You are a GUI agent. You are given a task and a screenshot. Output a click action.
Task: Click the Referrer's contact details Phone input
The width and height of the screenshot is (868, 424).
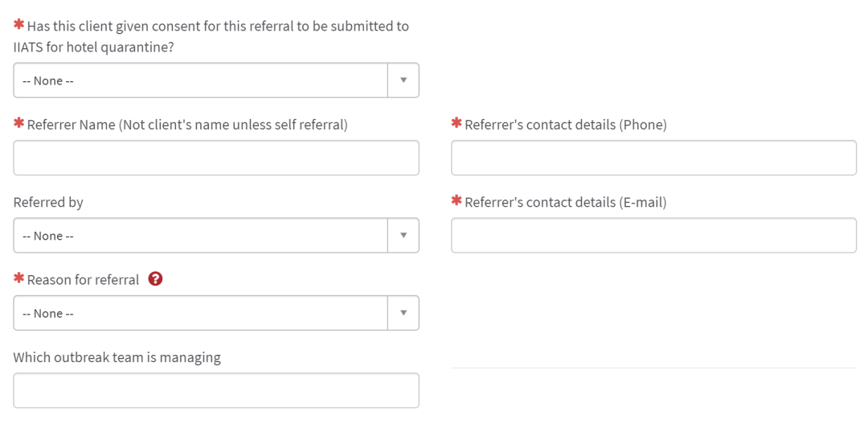click(653, 158)
